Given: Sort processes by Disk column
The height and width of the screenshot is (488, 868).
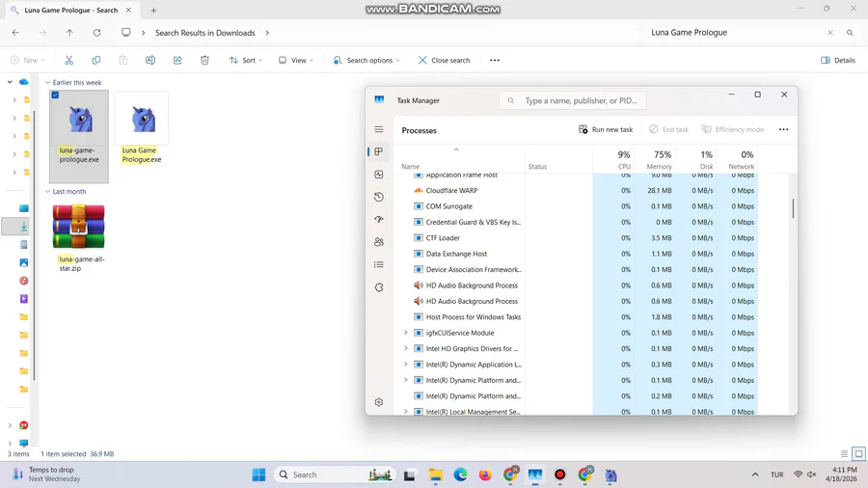Looking at the screenshot, I should 695,159.
